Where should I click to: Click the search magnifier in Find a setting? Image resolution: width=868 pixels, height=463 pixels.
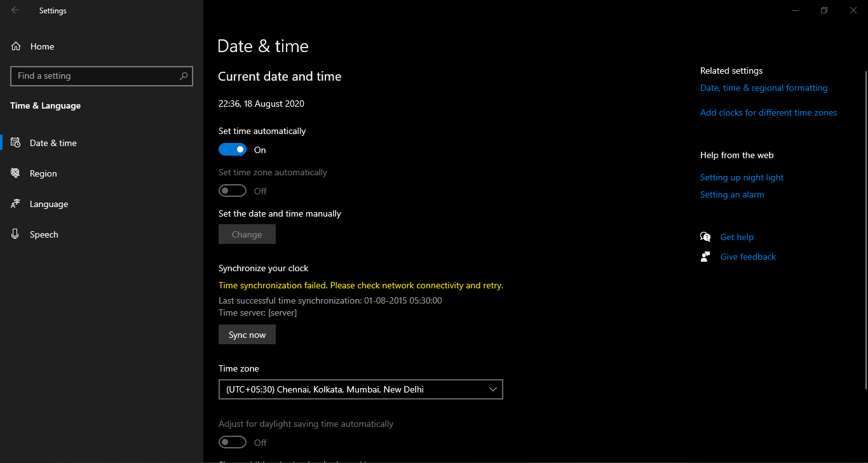(184, 76)
